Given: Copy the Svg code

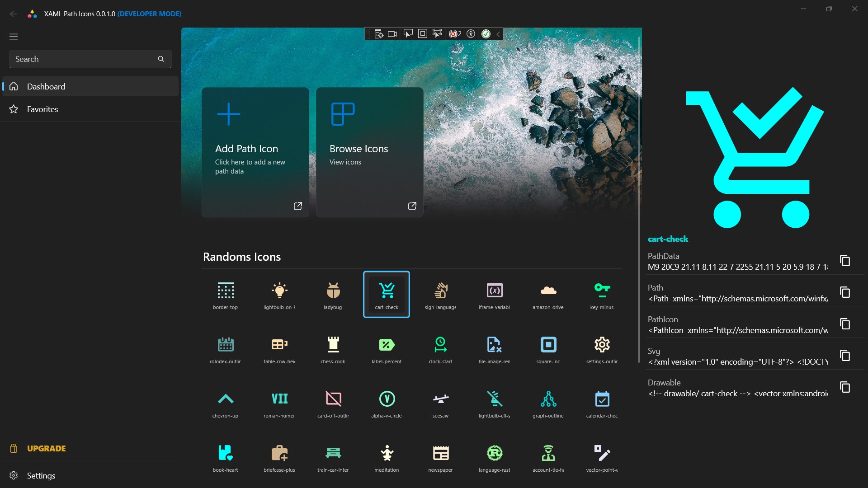Looking at the screenshot, I should coord(844,356).
